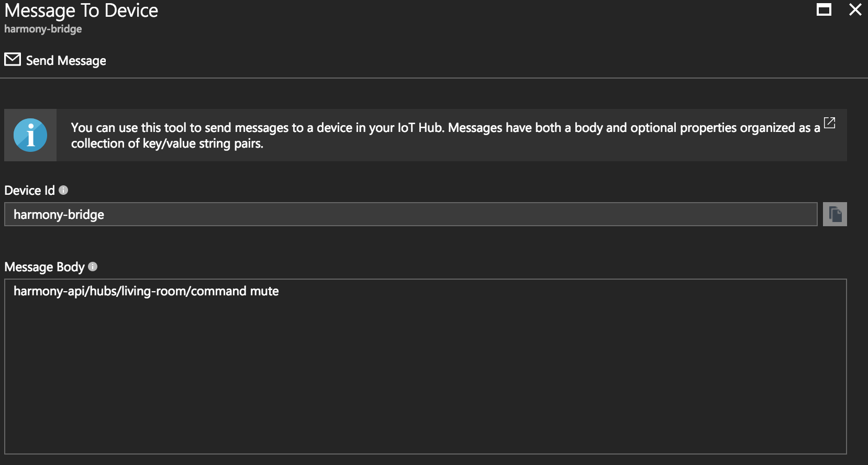Image resolution: width=868 pixels, height=465 pixels.
Task: Show the Message Body info tooltip icon
Action: click(93, 267)
